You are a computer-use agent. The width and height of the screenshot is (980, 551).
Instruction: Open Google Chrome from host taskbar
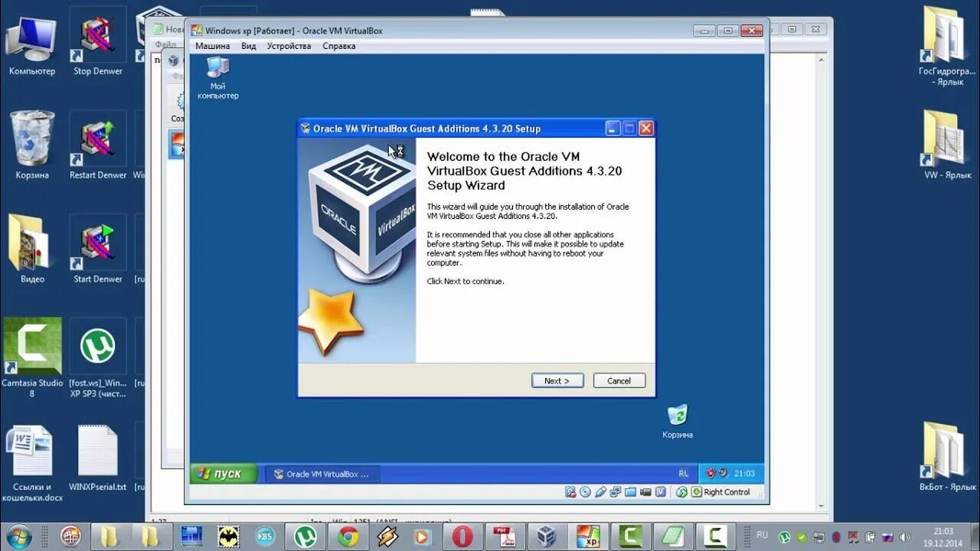[x=349, y=536]
